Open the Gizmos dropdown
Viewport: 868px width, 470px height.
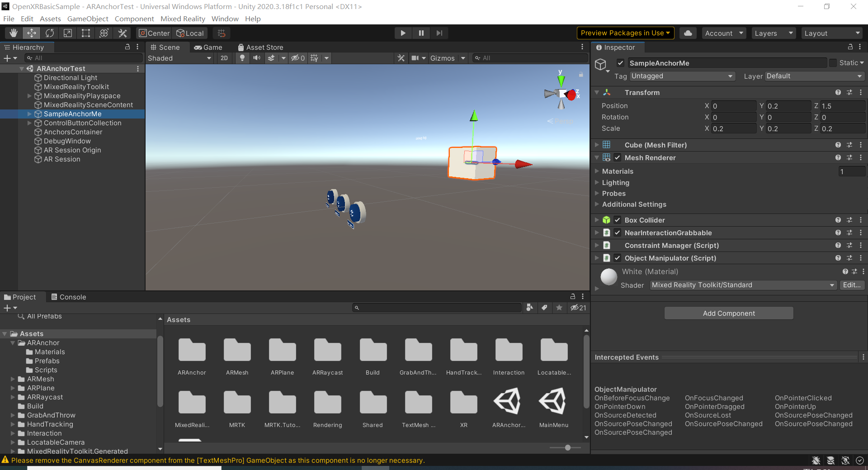tap(447, 58)
